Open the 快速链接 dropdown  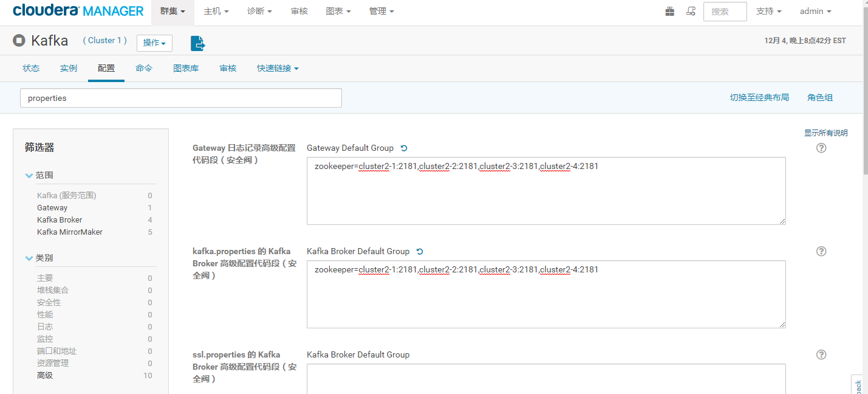point(278,69)
